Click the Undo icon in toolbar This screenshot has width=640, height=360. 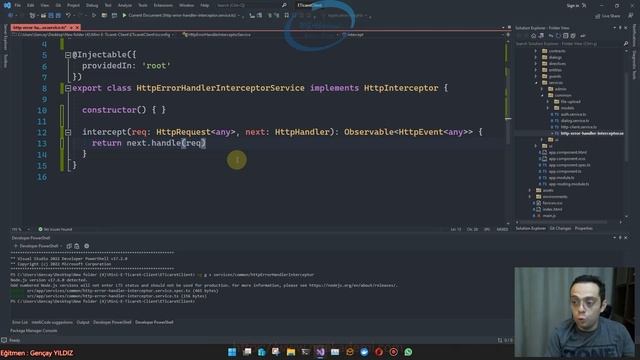[68, 16]
